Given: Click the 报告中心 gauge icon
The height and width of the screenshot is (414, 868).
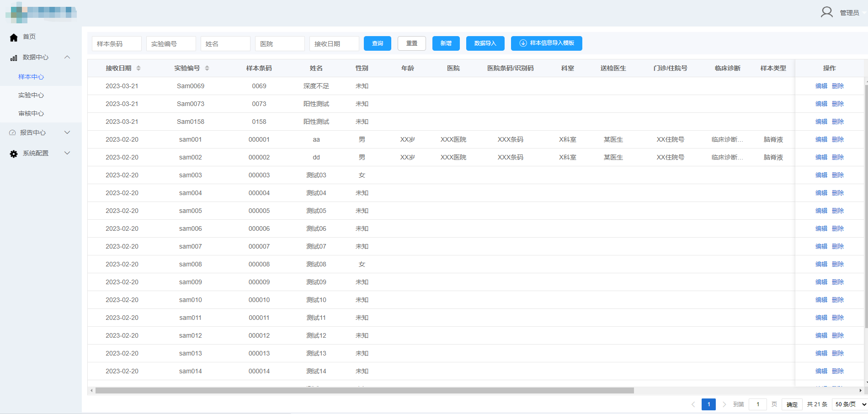Looking at the screenshot, I should [12, 133].
